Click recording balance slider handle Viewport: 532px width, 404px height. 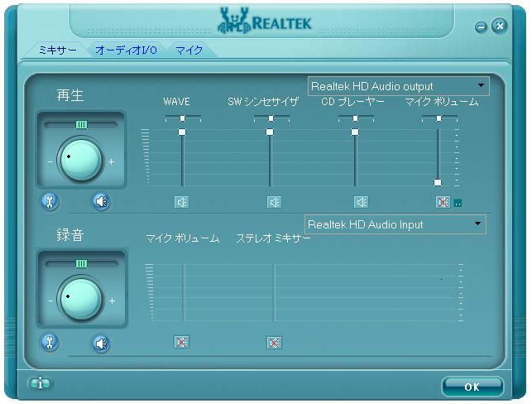tap(81, 264)
